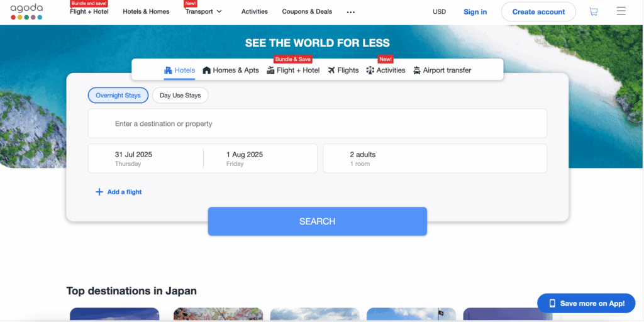Open the hamburger menu icon

(621, 11)
